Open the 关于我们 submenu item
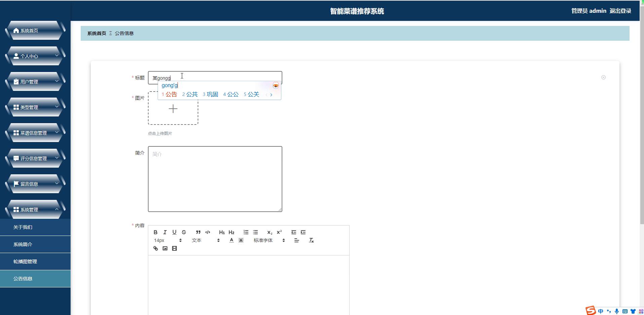 pos(35,227)
